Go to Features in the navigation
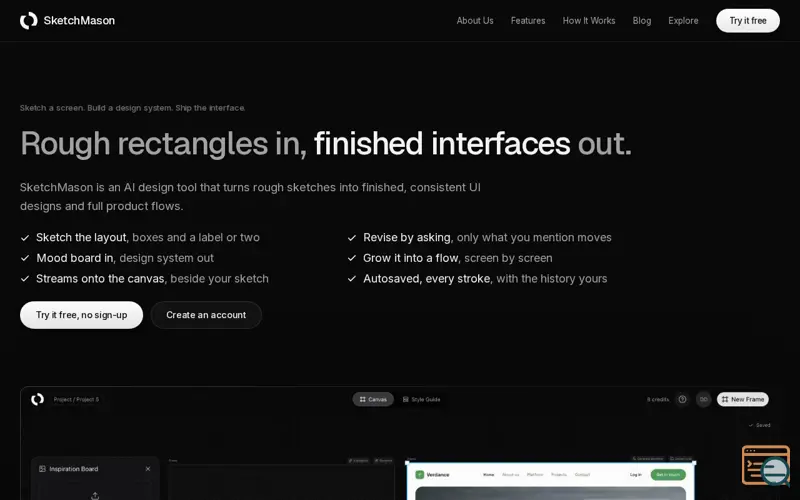The image size is (800, 500). (528, 20)
